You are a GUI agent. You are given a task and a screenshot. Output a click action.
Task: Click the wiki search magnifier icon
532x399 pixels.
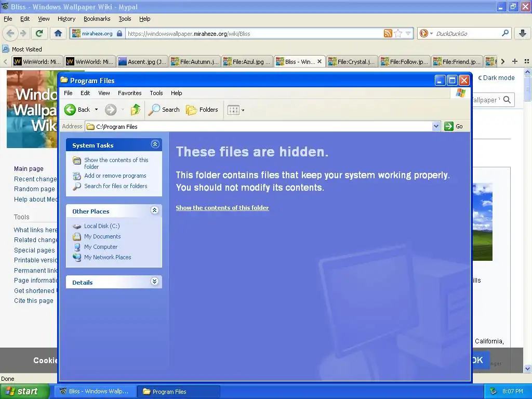[x=507, y=100]
